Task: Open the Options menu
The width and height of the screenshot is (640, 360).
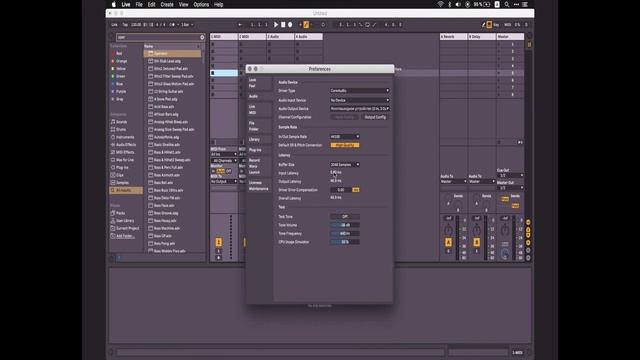Action: click(201, 4)
